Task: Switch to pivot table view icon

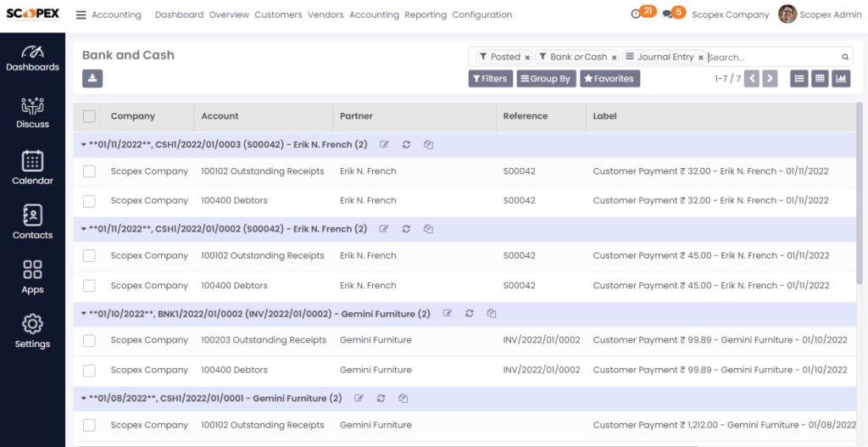Action: (820, 79)
